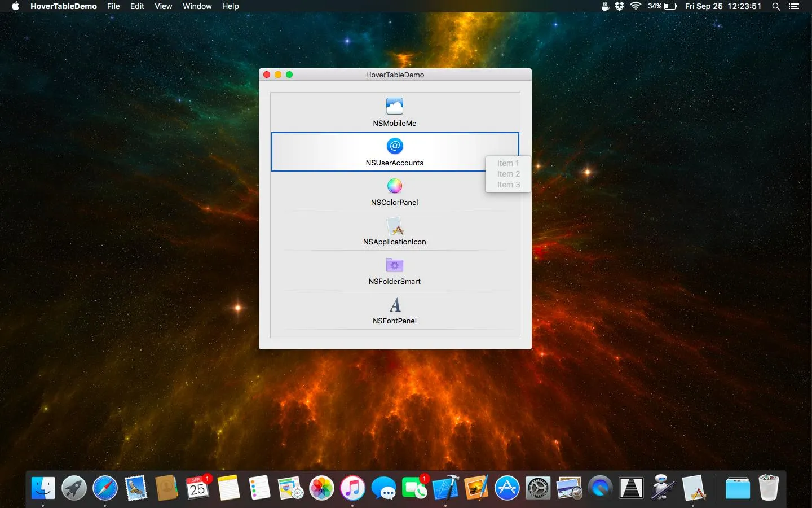The image size is (812, 508).
Task: Open App Store from the Dock
Action: (x=507, y=488)
